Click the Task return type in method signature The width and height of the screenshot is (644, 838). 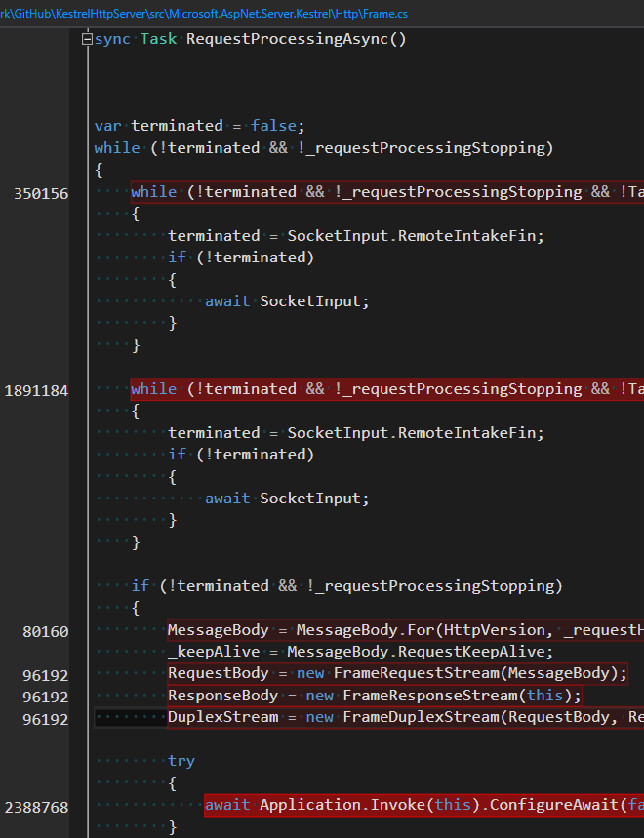(x=158, y=39)
